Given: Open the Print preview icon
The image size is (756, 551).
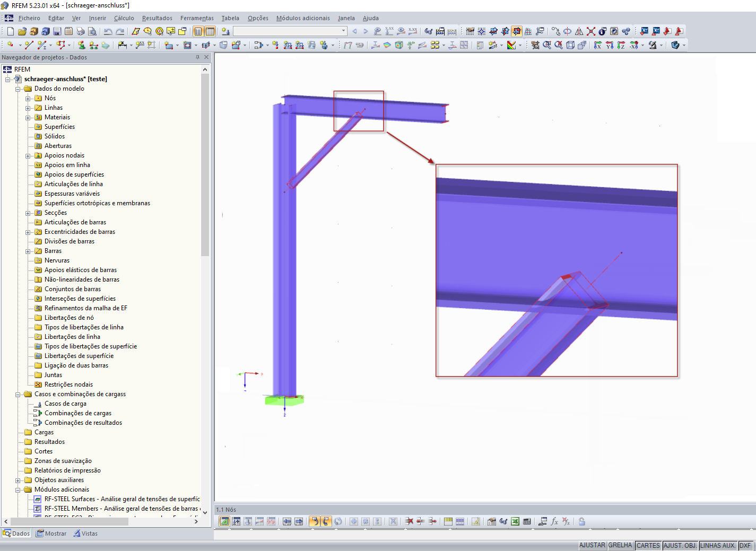Looking at the screenshot, I should click(x=92, y=31).
